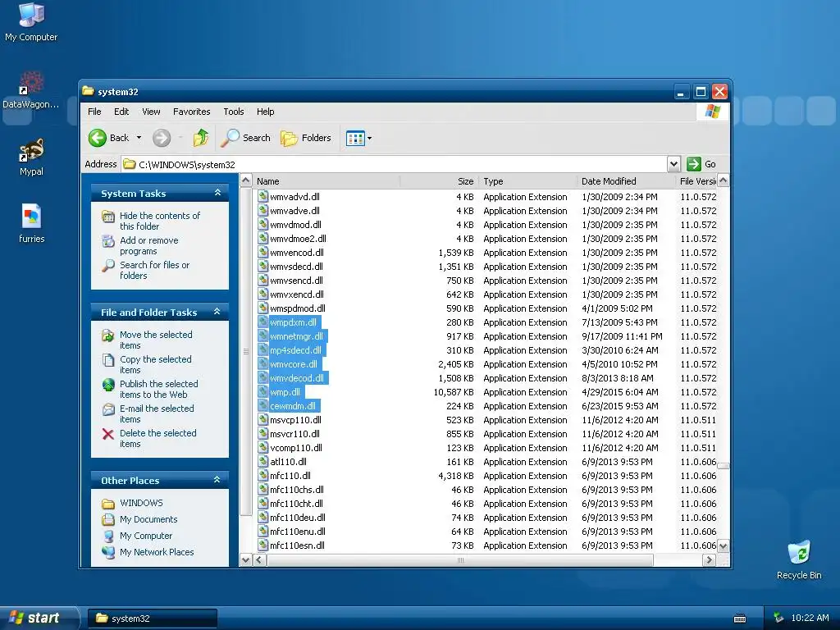
Task: Click the file list scroll down arrow
Action: tap(724, 546)
